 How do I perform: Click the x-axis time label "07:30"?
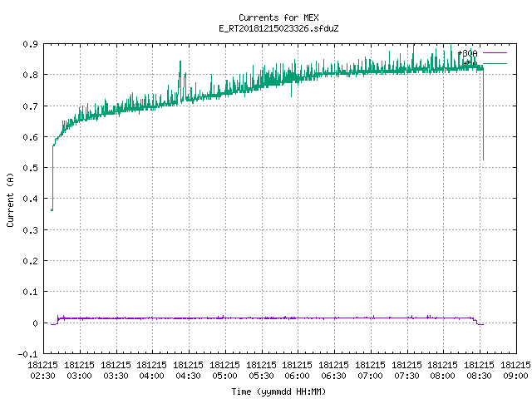point(406,376)
